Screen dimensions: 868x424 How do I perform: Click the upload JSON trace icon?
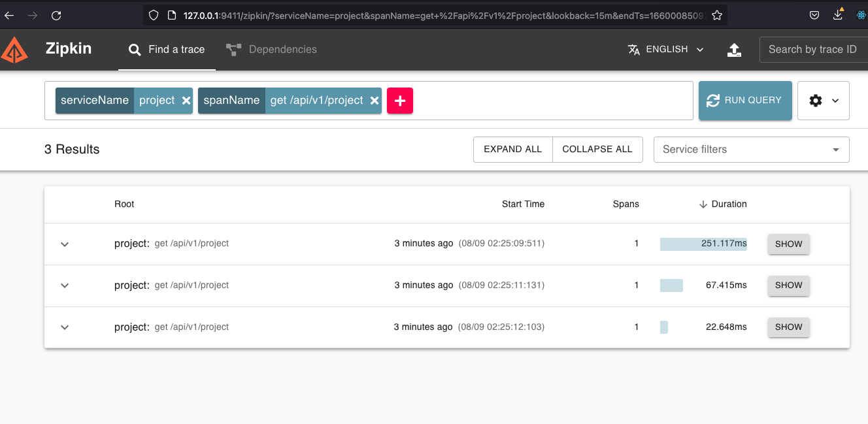pos(734,50)
